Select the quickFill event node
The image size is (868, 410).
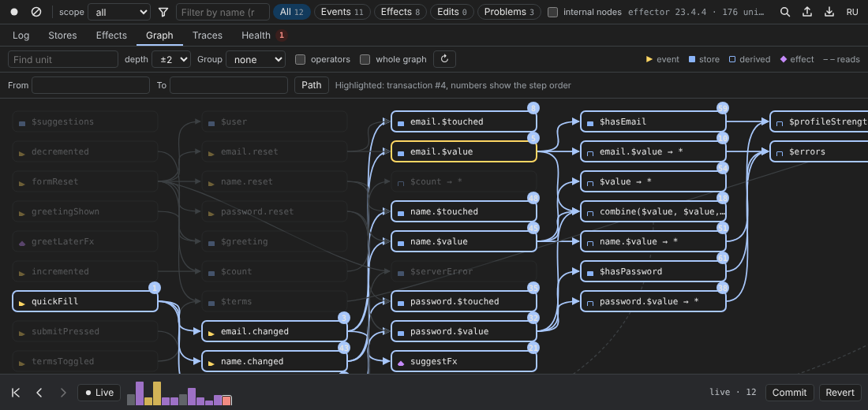point(84,301)
